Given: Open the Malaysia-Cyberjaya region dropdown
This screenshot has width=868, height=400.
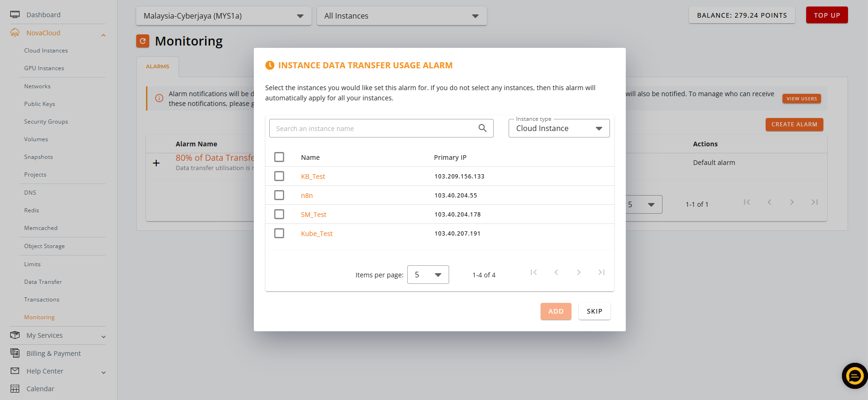Looking at the screenshot, I should point(224,16).
